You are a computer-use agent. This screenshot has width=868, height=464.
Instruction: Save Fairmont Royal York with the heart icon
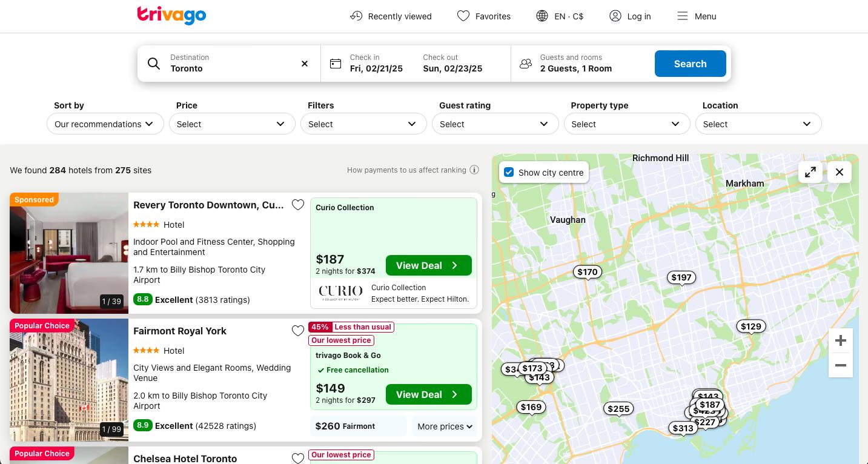pyautogui.click(x=298, y=331)
